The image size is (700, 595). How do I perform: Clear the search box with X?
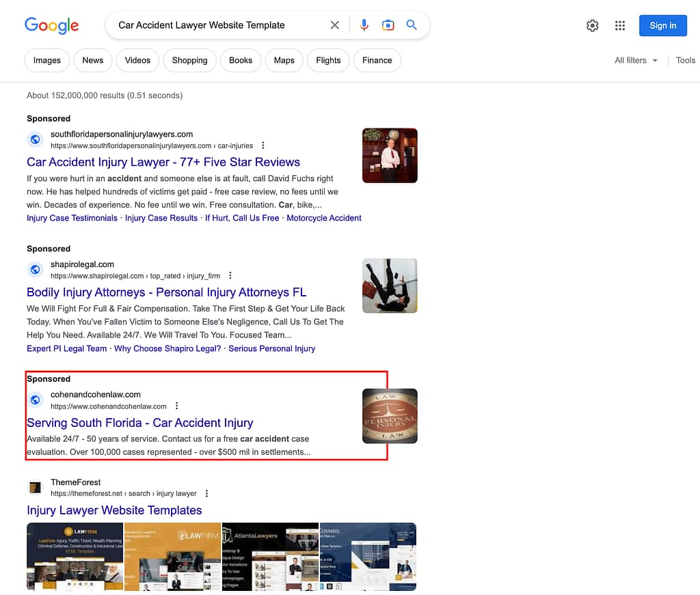(334, 25)
